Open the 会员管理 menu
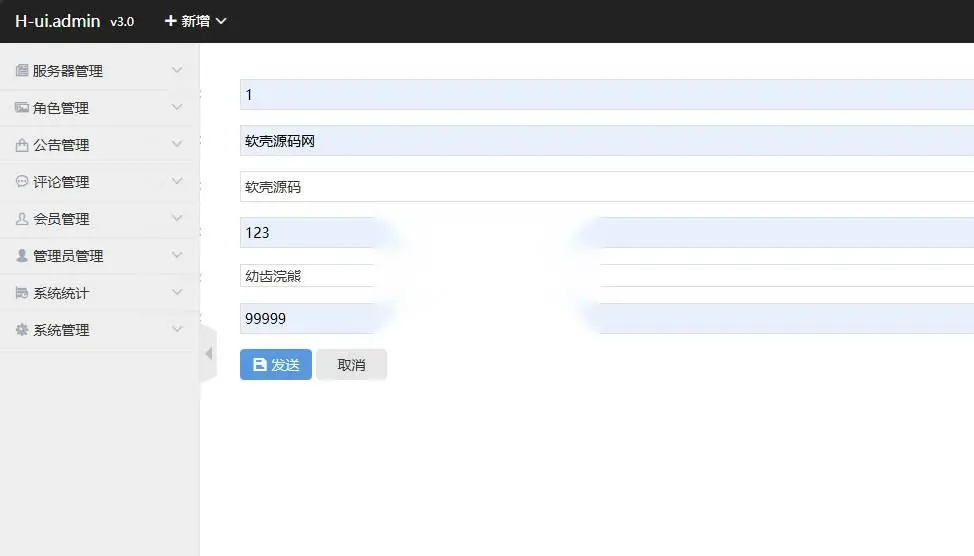Screen dimensions: 974x556 click(99, 219)
